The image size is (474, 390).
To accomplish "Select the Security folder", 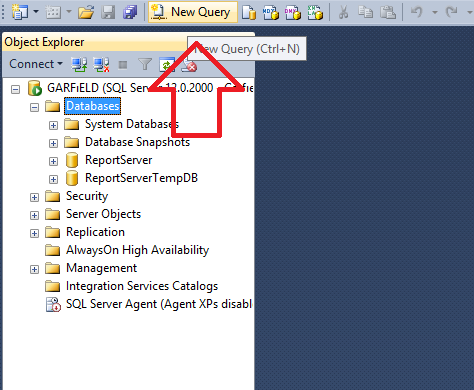I will pyautogui.click(x=87, y=196).
